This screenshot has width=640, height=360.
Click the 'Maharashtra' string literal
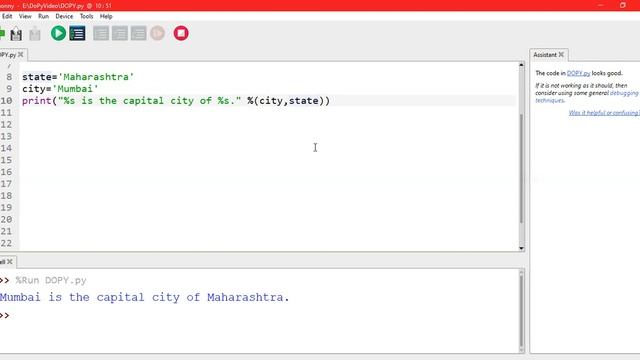coord(96,77)
